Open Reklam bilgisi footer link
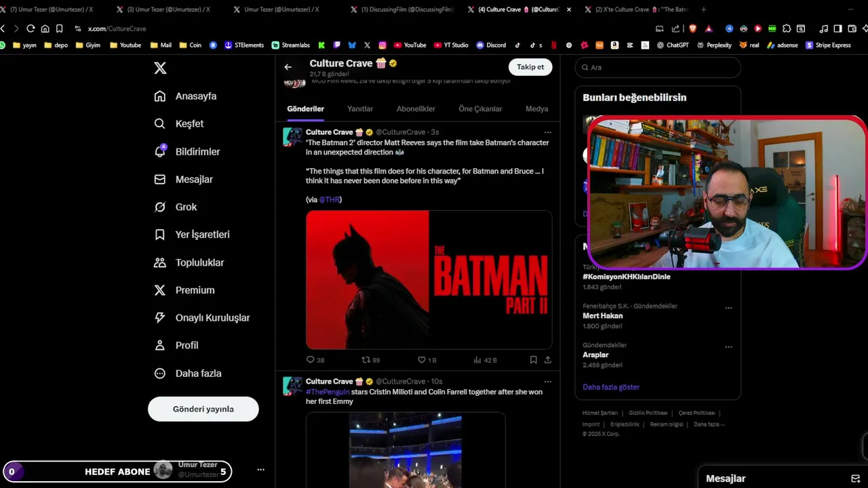 pyautogui.click(x=667, y=424)
